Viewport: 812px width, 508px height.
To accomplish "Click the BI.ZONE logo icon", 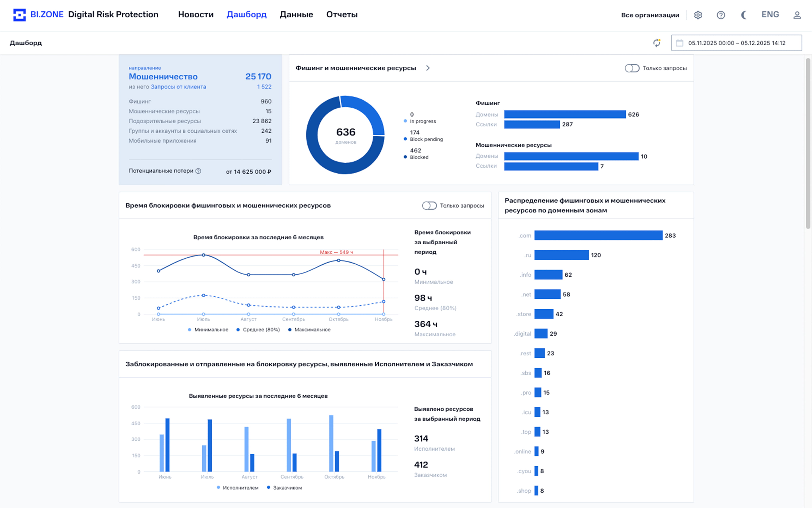I will (19, 15).
